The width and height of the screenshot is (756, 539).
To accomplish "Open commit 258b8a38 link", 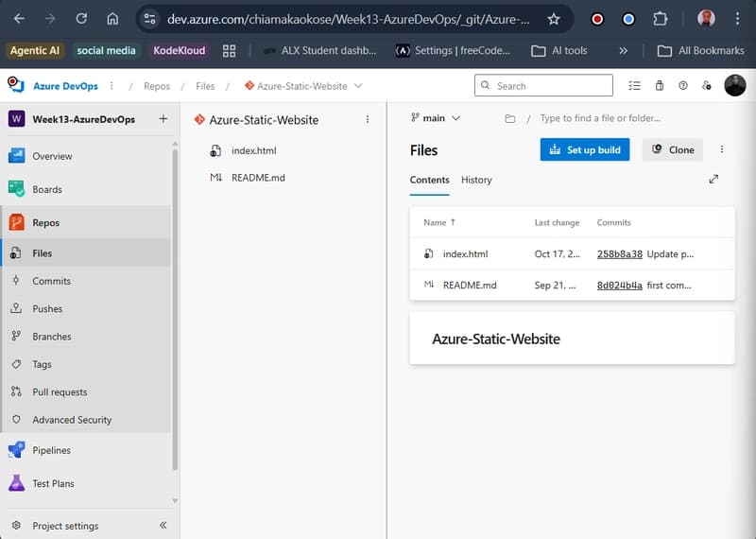I will point(620,253).
